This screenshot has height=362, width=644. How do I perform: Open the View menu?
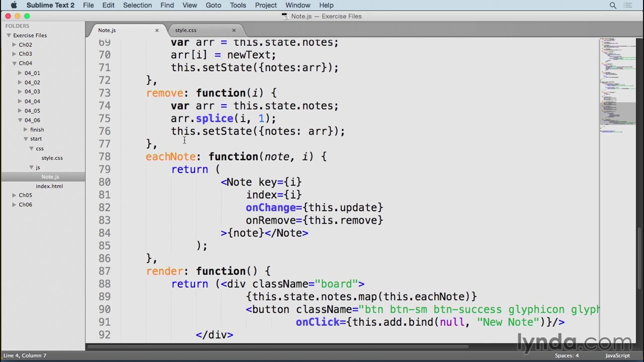[x=190, y=5]
